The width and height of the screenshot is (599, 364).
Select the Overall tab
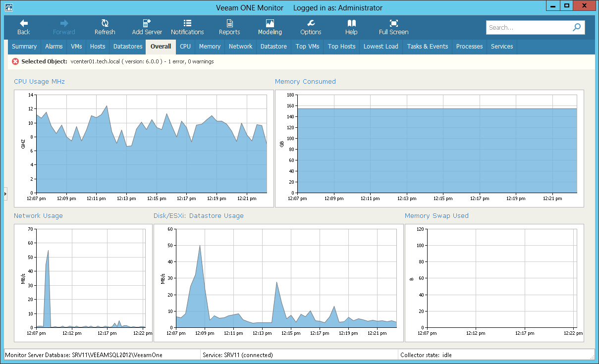pyautogui.click(x=161, y=47)
